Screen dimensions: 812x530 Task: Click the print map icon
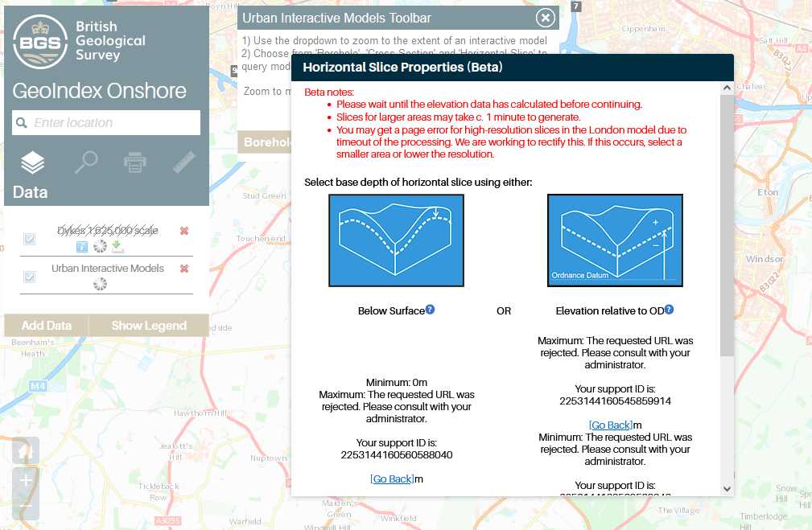coord(135,163)
